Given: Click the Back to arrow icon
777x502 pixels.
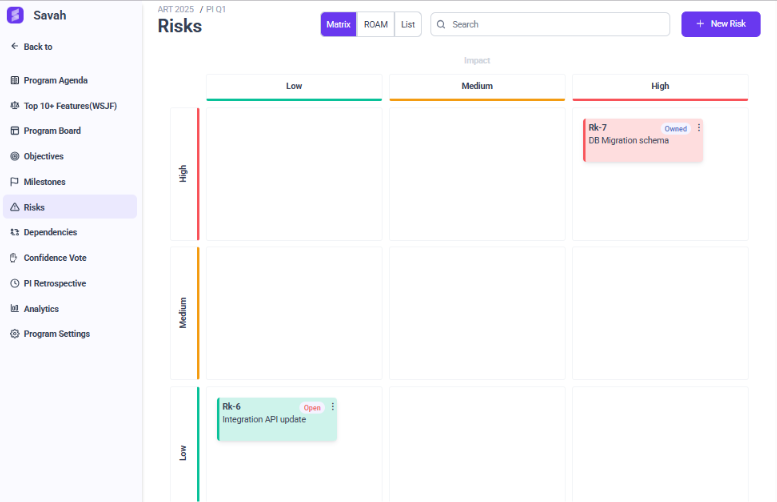Looking at the screenshot, I should (14, 47).
